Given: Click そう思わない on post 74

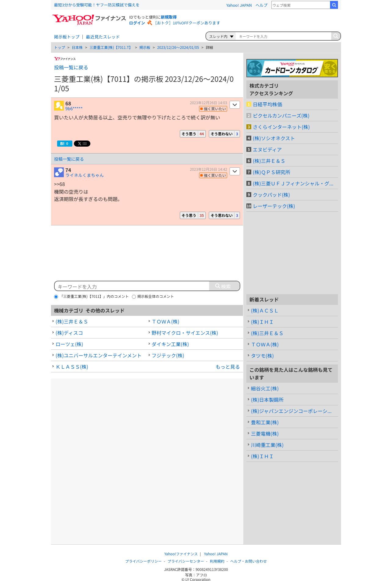Looking at the screenshot, I should [224, 215].
